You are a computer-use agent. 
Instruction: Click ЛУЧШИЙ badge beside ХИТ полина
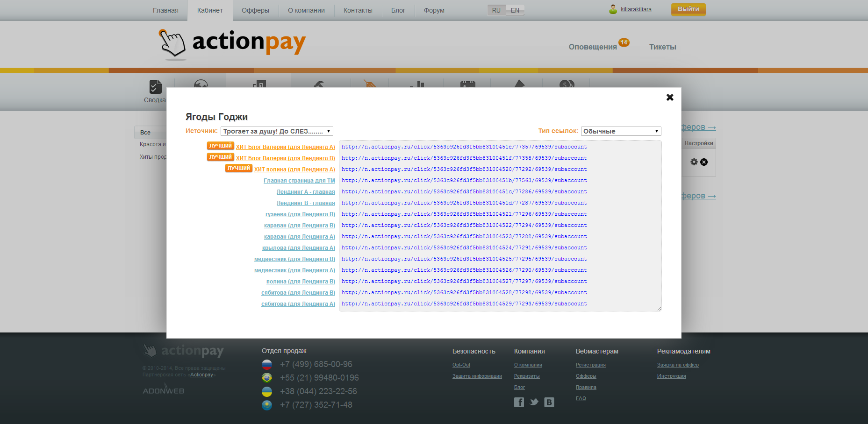click(239, 168)
